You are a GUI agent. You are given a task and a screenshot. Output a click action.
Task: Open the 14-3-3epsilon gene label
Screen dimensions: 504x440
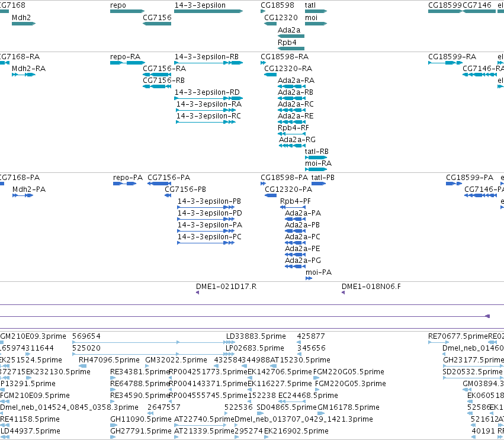point(200,5)
